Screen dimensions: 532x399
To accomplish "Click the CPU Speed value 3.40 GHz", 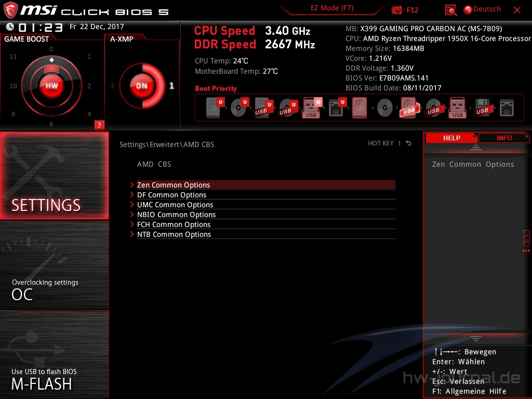I will (x=288, y=31).
